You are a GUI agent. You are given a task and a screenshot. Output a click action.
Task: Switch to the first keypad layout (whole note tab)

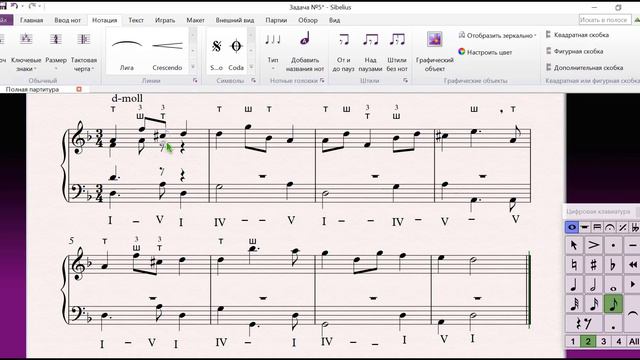(572, 227)
